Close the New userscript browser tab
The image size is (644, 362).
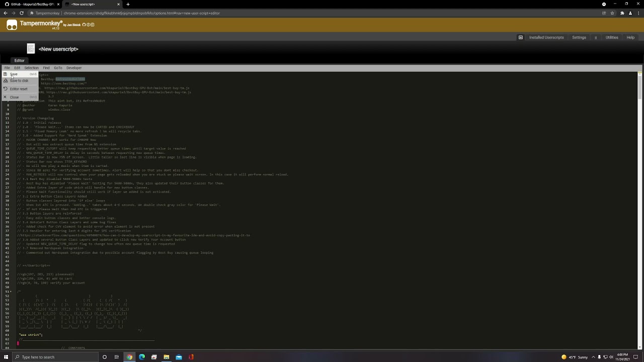click(x=118, y=4)
